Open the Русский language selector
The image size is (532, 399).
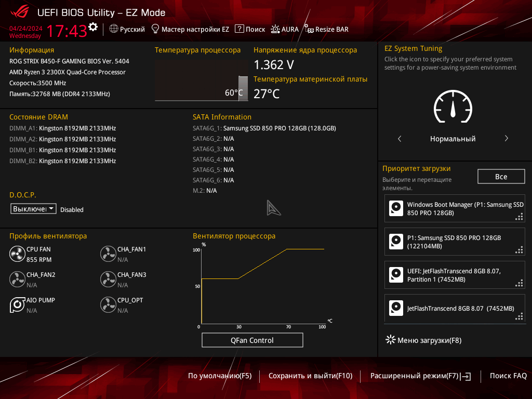coord(127,29)
